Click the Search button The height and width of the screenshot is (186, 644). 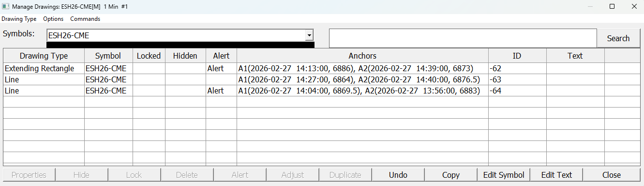[618, 38]
